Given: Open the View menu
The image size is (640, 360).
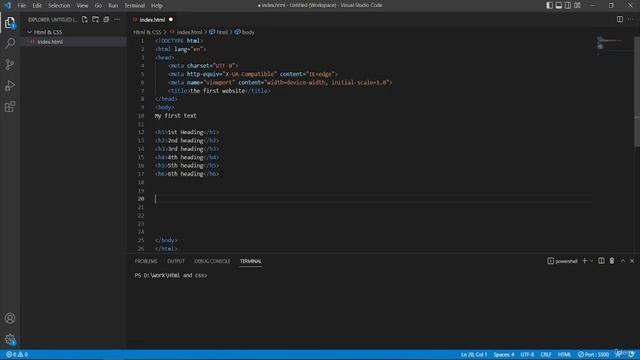Looking at the screenshot, I should (x=82, y=5).
